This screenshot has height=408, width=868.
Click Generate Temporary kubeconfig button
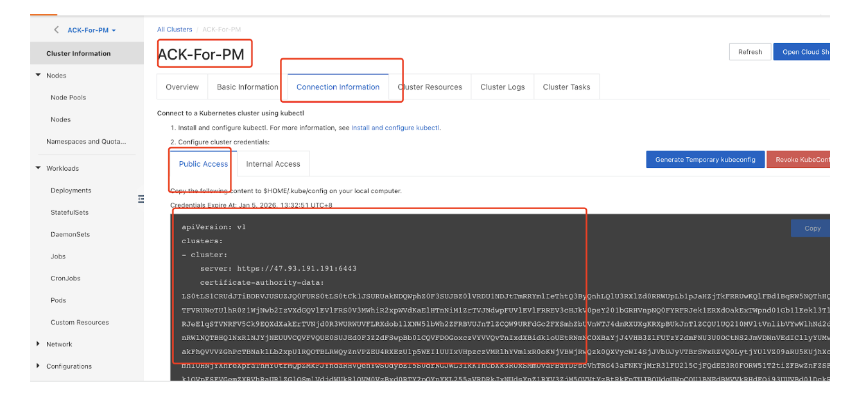(705, 160)
